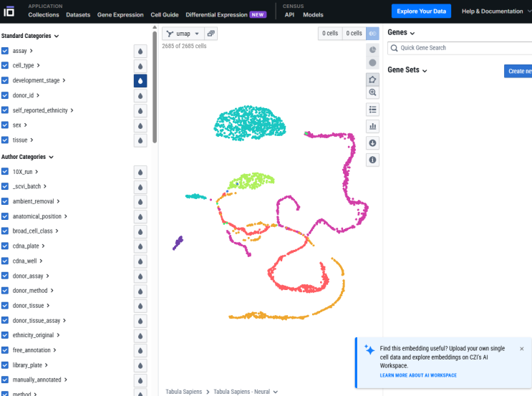The height and width of the screenshot is (396, 532).
Task: Click the pie chart subset icon
Action: [372, 50]
